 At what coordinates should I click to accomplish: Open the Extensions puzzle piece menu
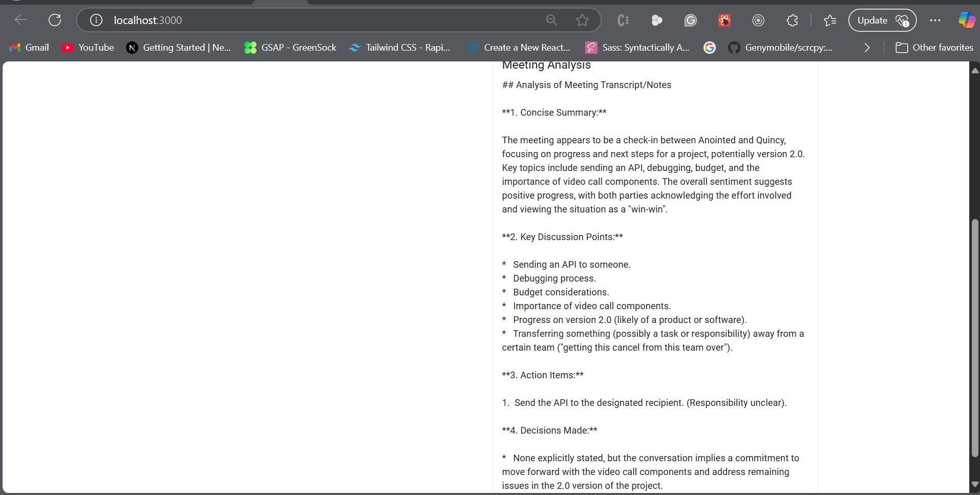coord(792,20)
